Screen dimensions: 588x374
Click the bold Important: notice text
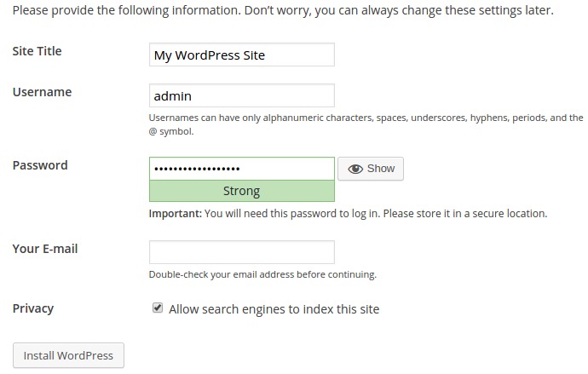pos(176,214)
